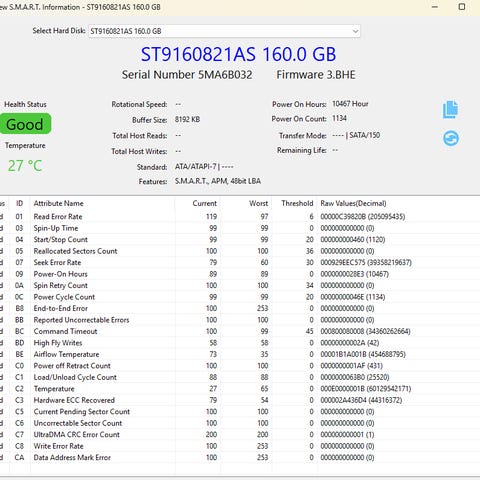The width and height of the screenshot is (480, 480).
Task: Click the 8192 KB buffer size value
Action: 187,119
